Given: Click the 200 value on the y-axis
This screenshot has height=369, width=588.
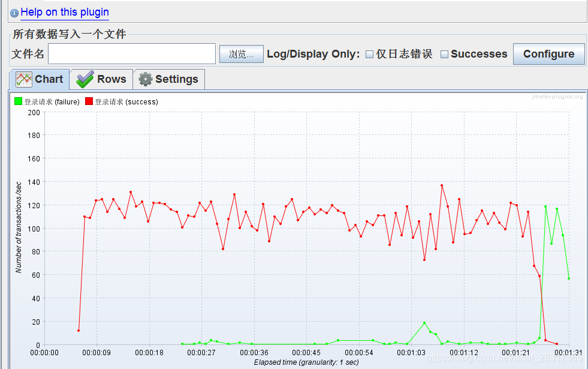Looking at the screenshot, I should point(34,113).
